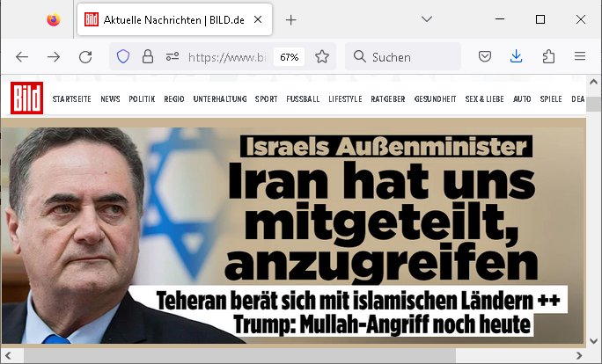Open the extensions puzzle piece icon
The image size is (602, 364).
(x=548, y=57)
